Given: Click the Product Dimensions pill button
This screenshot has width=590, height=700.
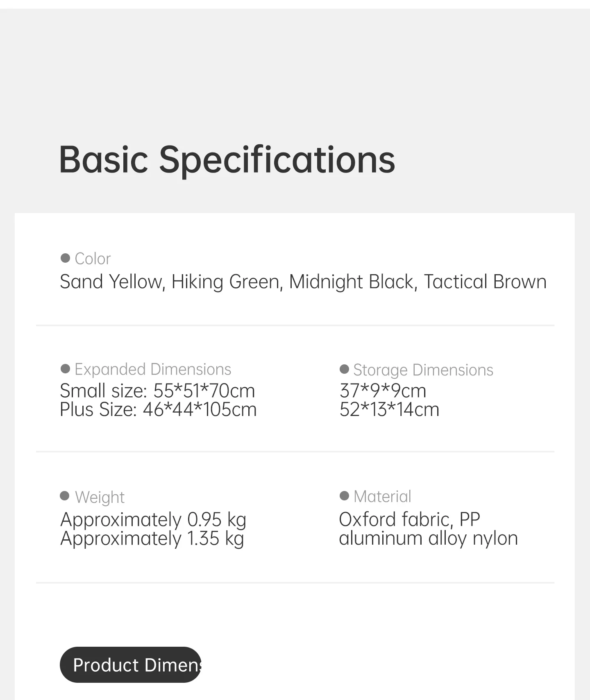Looking at the screenshot, I should (130, 665).
